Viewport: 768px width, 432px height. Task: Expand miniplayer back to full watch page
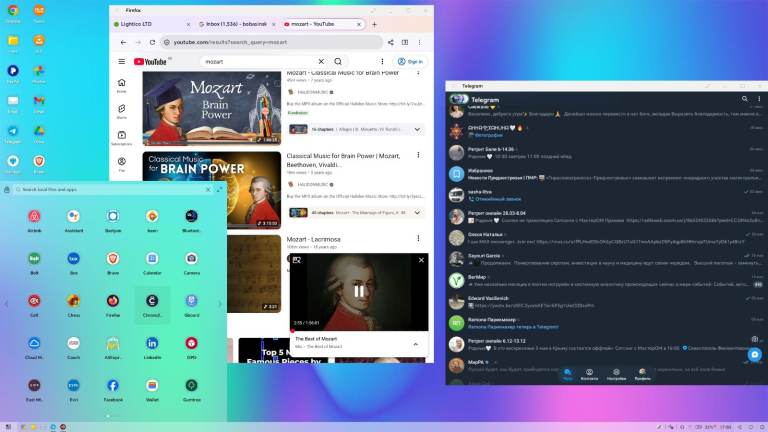click(x=297, y=260)
